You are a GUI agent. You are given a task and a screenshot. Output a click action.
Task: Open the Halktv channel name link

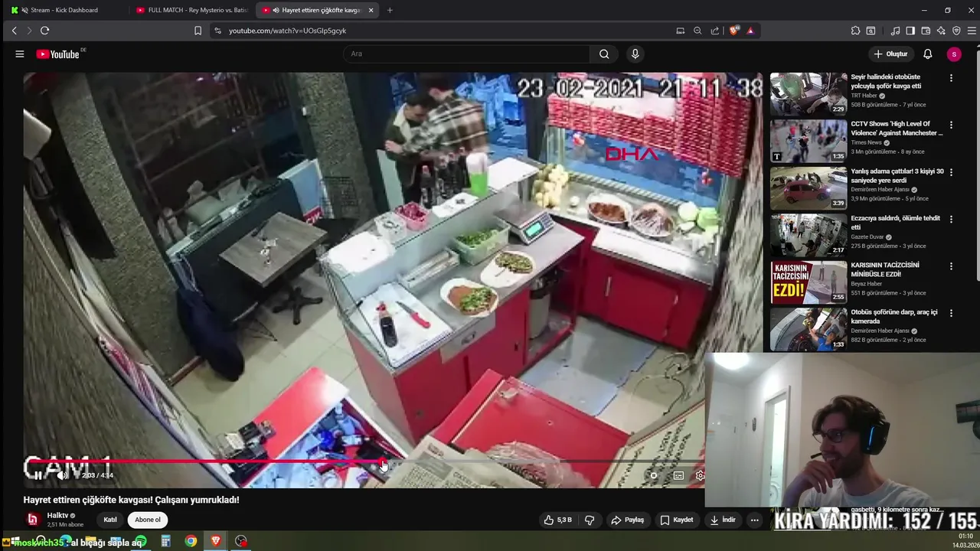point(57,515)
